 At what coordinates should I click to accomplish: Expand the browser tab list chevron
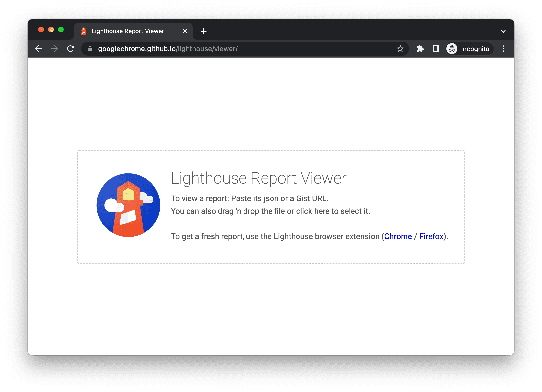pos(503,31)
